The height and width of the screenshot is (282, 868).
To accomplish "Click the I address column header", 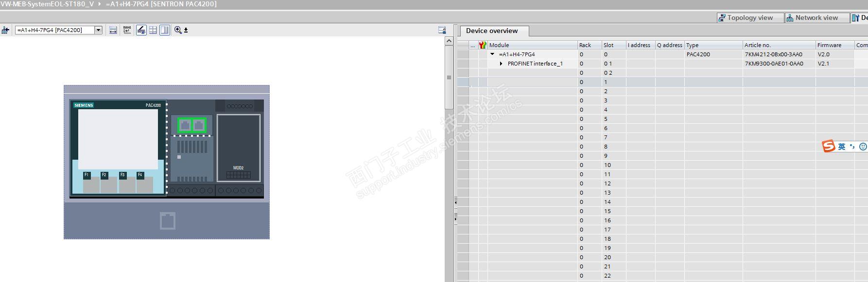I will (x=641, y=45).
